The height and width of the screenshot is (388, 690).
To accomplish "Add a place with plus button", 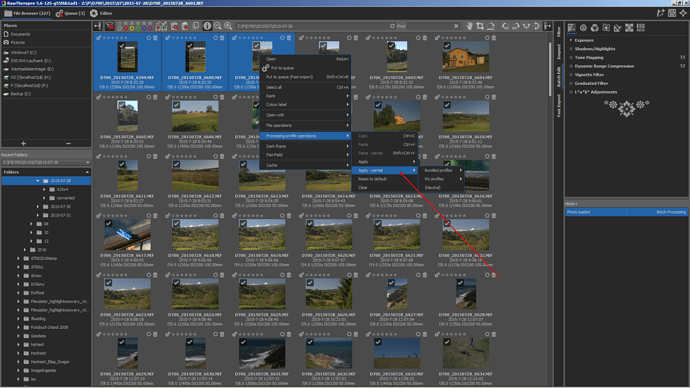I will coord(23,143).
